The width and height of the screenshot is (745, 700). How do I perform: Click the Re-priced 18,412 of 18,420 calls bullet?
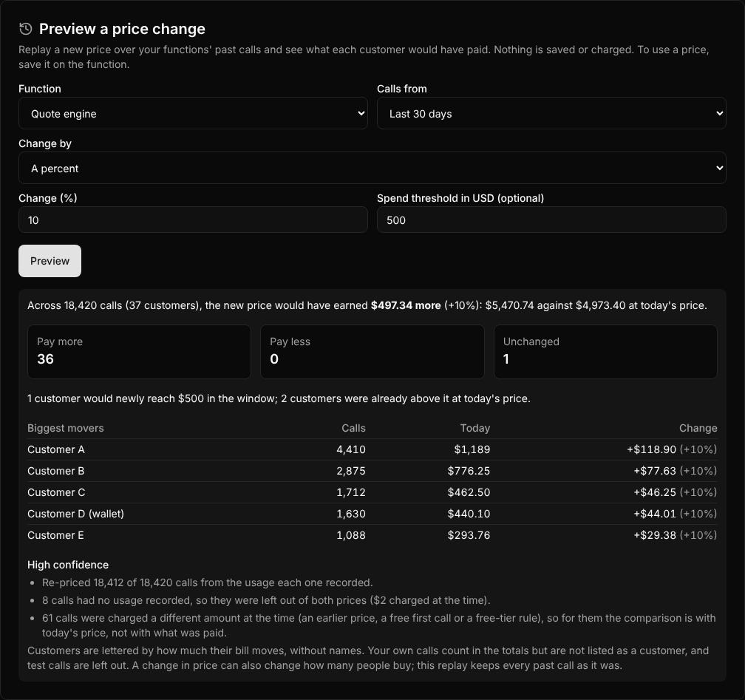coord(207,582)
